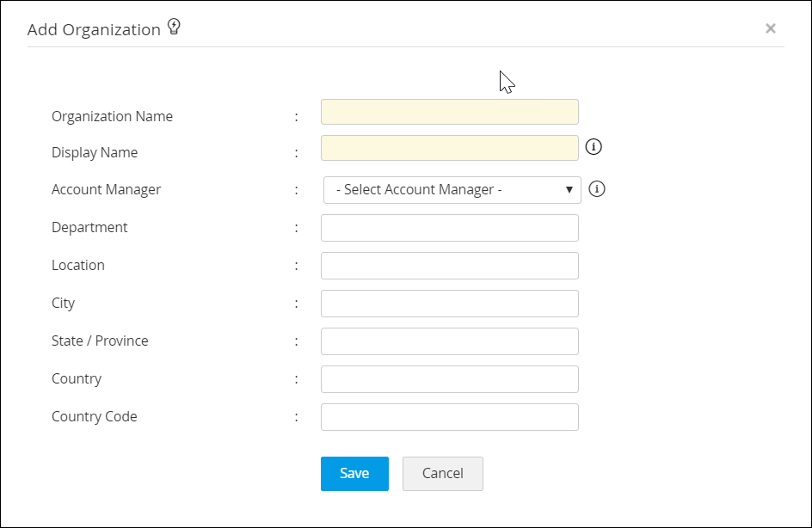This screenshot has height=528, width=812.
Task: Click the info icon next to Display Name field
Action: [x=594, y=146]
